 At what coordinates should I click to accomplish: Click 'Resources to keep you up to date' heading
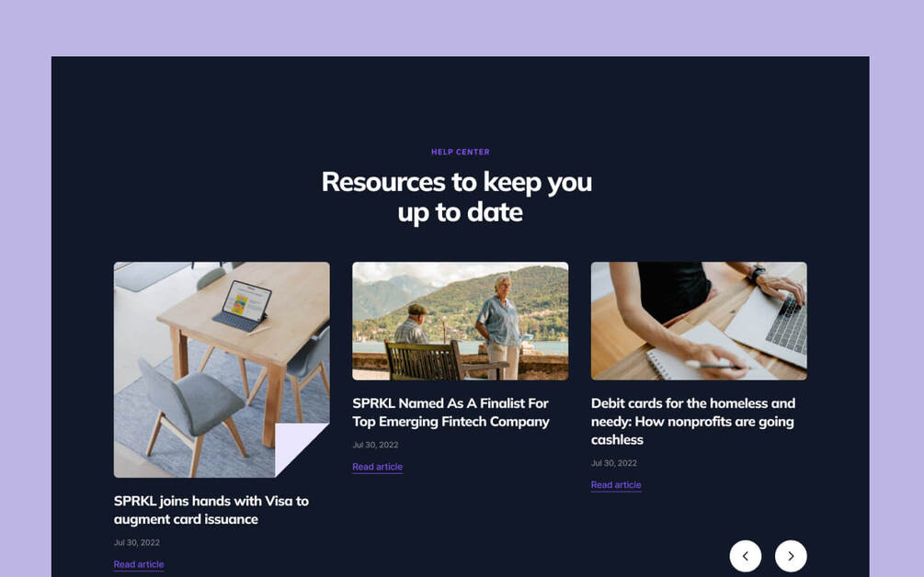(x=457, y=198)
